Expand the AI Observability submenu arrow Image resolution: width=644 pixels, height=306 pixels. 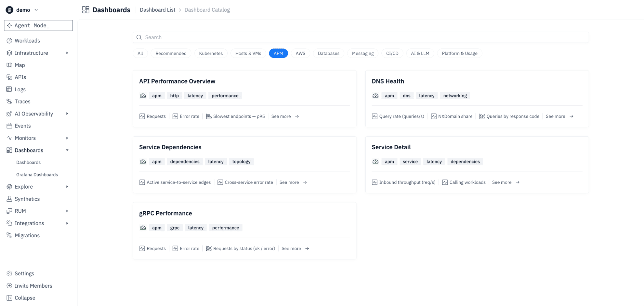coord(67,114)
